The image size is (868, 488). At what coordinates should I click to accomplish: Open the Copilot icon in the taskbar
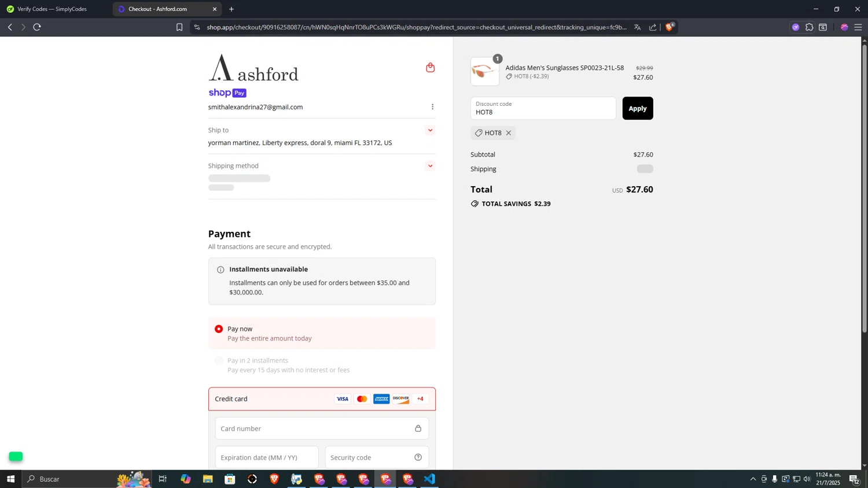[185, 479]
